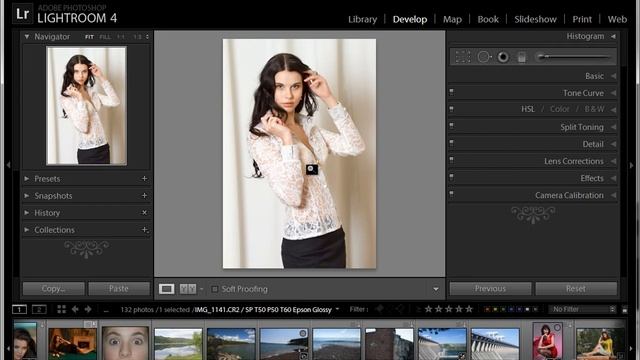Go forward to next photo arrow
The height and width of the screenshot is (360, 640).
click(88, 309)
